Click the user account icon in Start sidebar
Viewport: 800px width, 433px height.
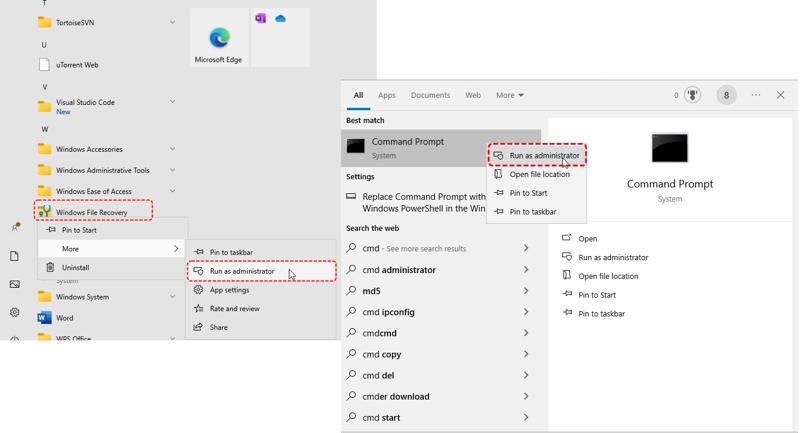tap(16, 227)
